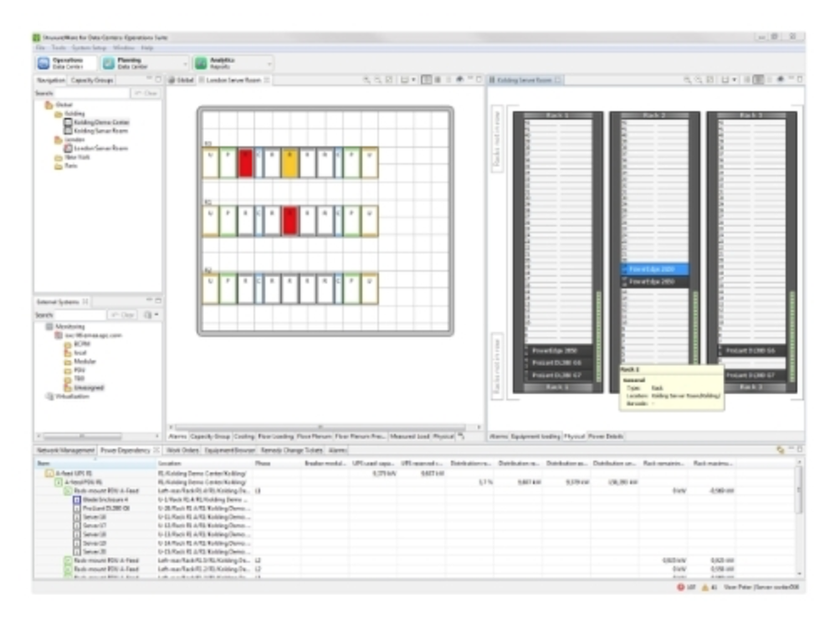Zoom out on the London floor layout
Screen dimensions: 840x617
[x=378, y=79]
